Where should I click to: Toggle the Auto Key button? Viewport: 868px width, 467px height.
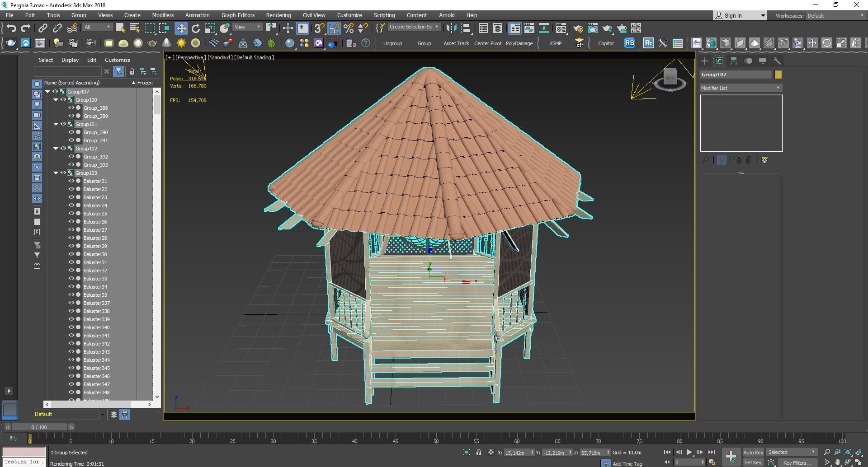point(753,452)
